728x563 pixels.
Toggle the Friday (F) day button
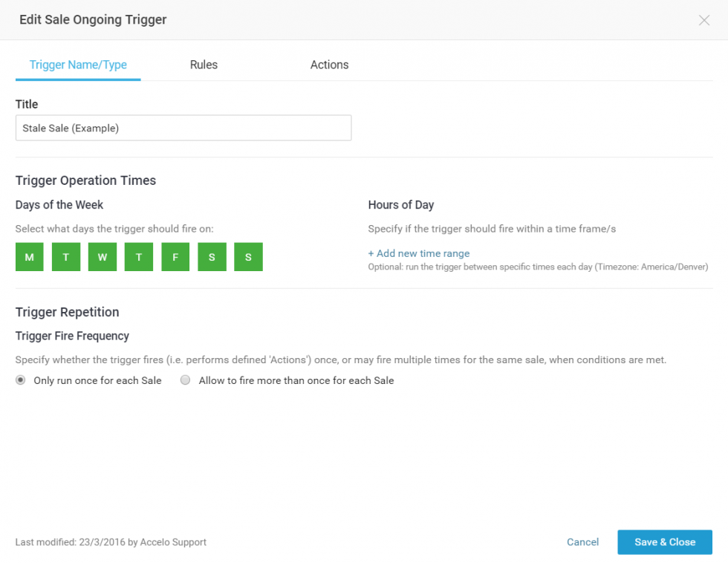coord(175,257)
